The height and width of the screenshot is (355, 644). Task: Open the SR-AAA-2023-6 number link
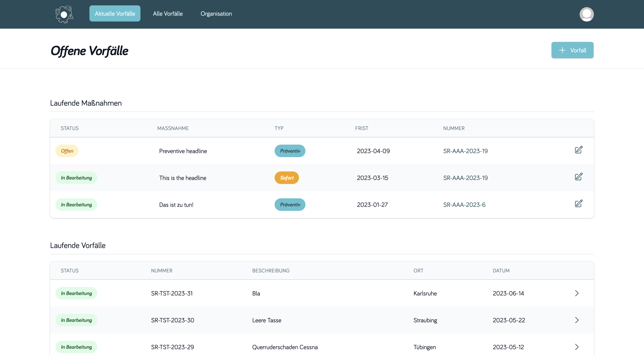pyautogui.click(x=464, y=205)
